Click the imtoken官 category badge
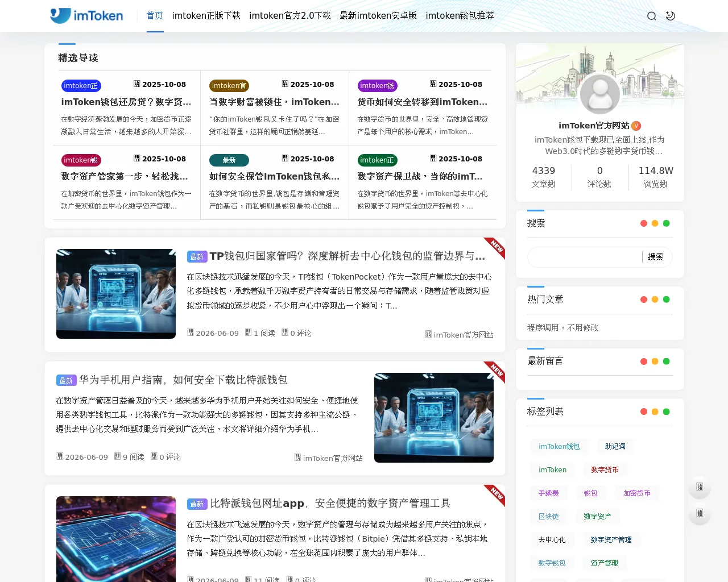This screenshot has height=582, width=728. [229, 86]
